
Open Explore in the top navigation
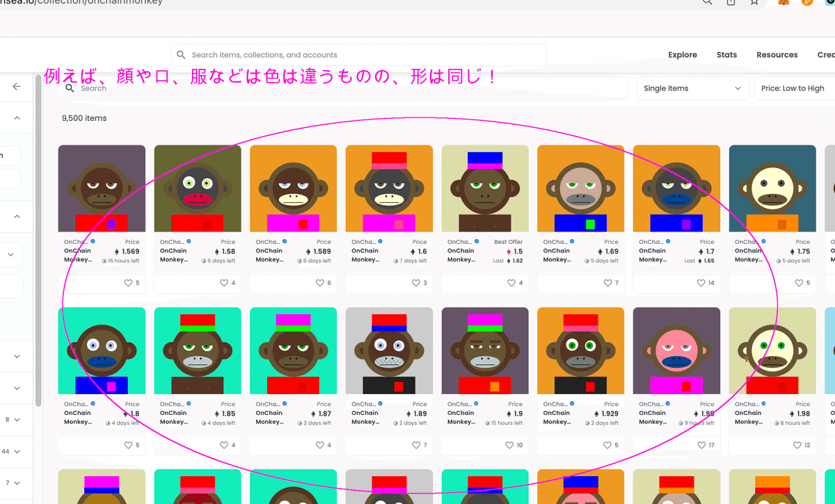click(x=683, y=55)
